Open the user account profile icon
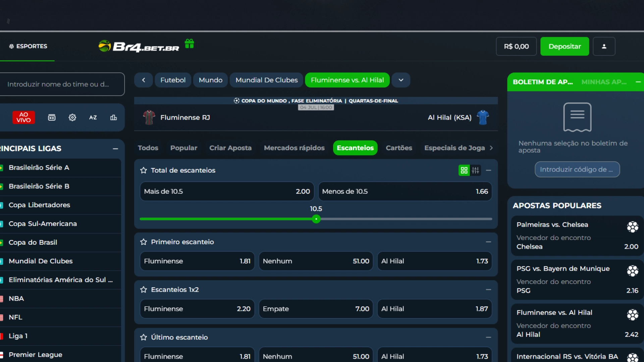Screen dimensions: 644x362 [604, 47]
